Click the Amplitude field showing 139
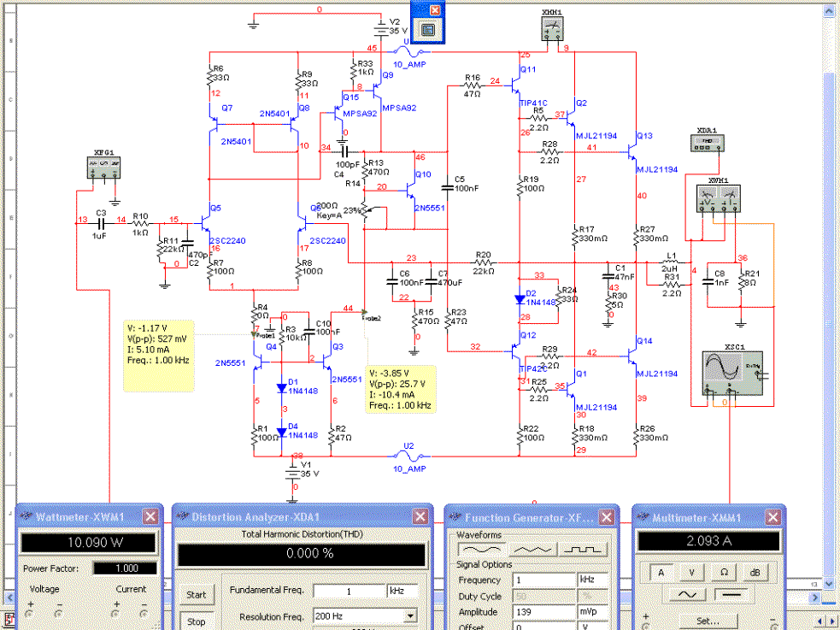840x630 pixels. (x=543, y=611)
